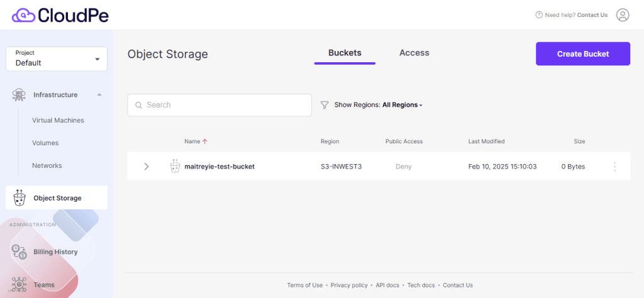Open the three-dot menu for maitreyie-test-bucket

click(614, 167)
